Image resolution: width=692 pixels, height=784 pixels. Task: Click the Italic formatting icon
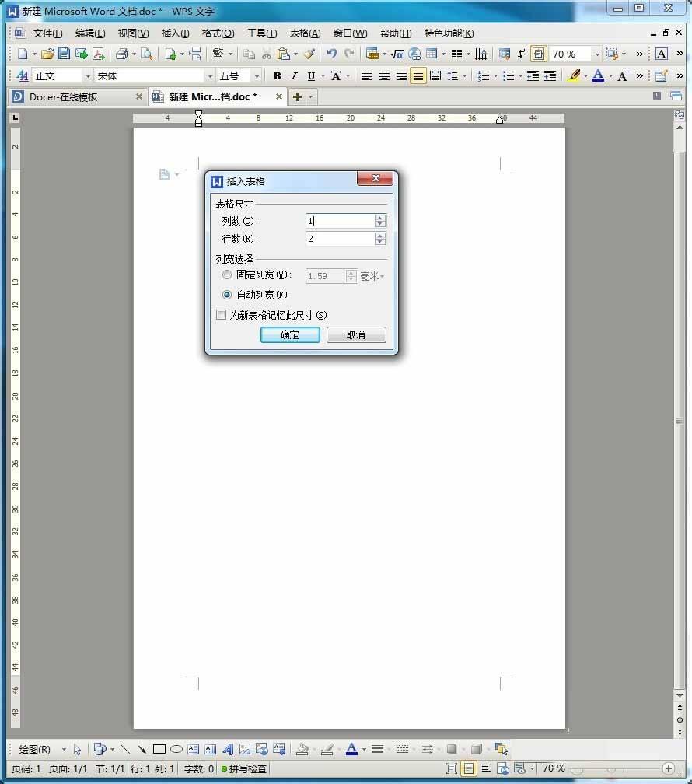[294, 76]
